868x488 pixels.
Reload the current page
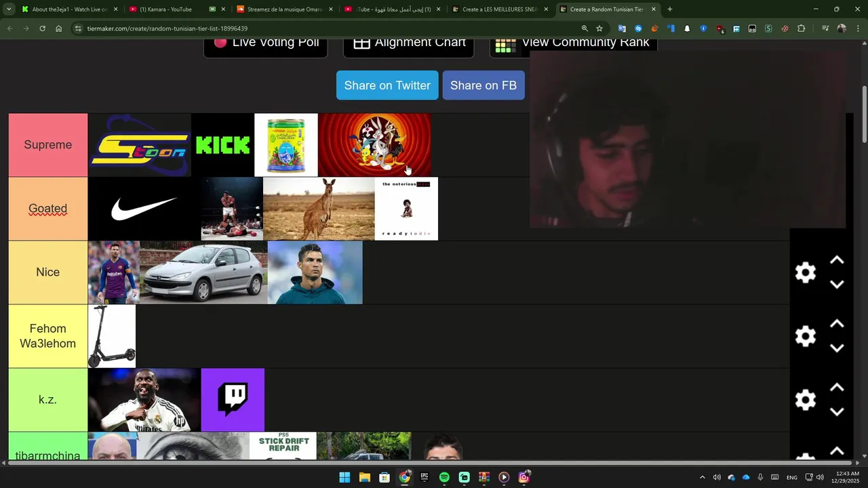tap(42, 28)
